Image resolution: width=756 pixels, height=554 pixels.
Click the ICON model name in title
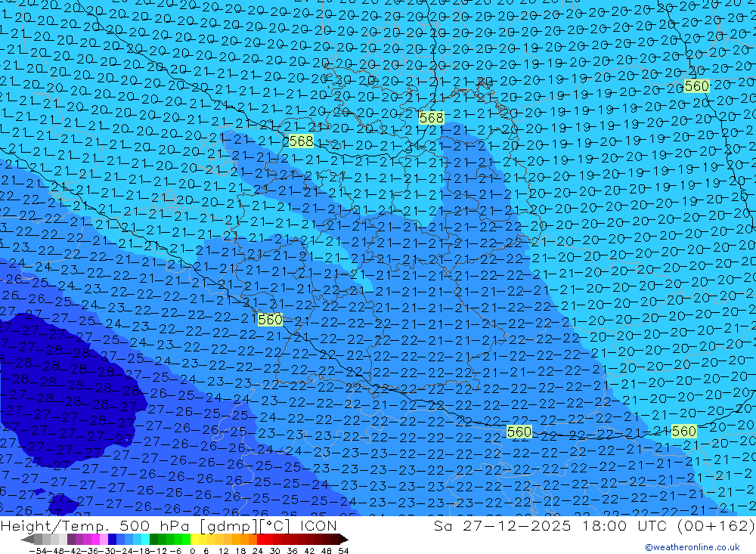point(318,525)
